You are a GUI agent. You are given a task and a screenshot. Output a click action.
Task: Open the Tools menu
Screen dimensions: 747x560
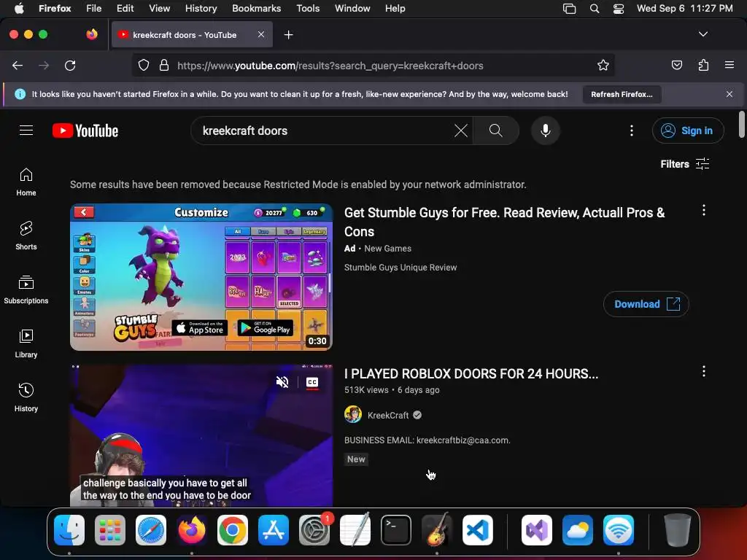(x=308, y=8)
